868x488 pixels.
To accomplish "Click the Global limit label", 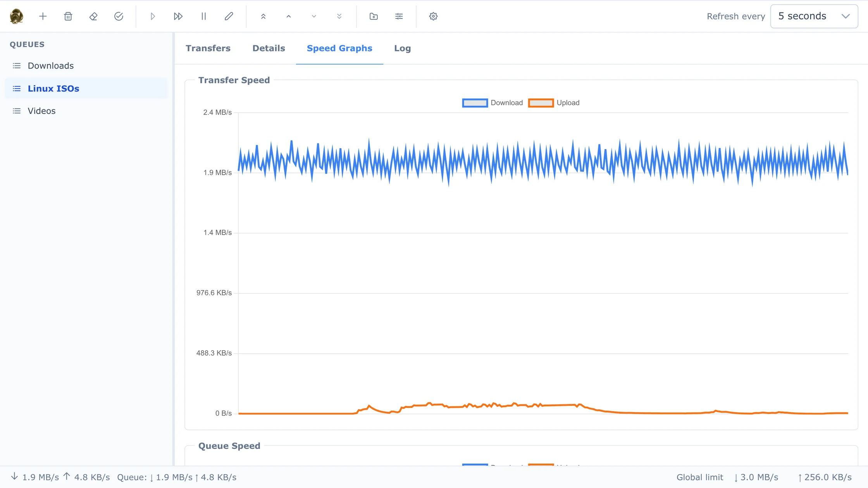I will [700, 477].
